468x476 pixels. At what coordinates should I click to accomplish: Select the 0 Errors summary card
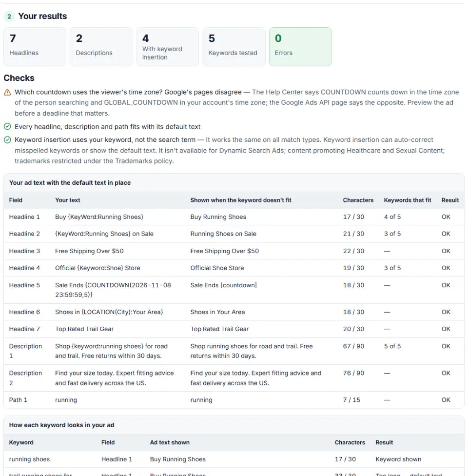pyautogui.click(x=300, y=47)
